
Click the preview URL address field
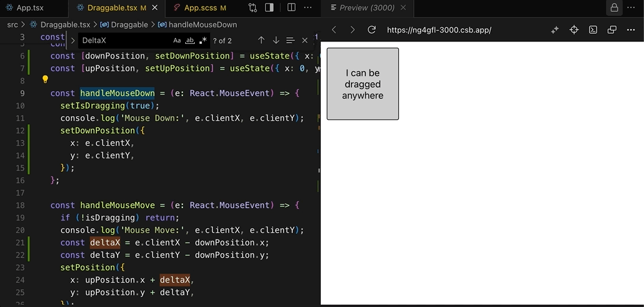(439, 30)
